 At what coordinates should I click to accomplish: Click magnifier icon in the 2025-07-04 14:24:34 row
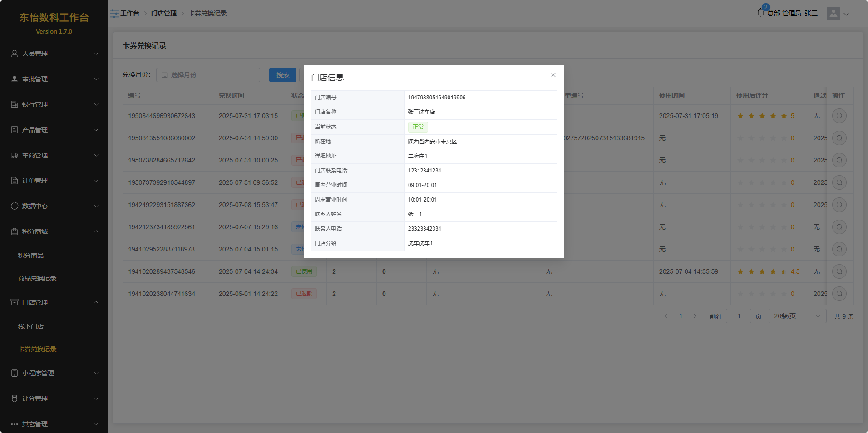click(x=839, y=272)
